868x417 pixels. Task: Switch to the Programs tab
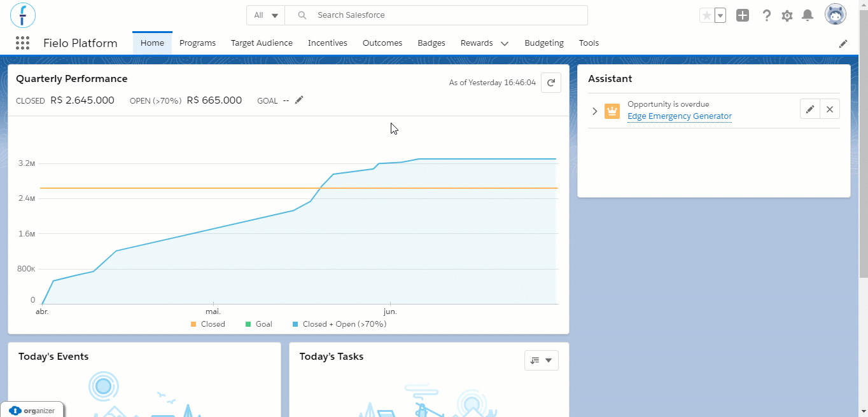pyautogui.click(x=197, y=43)
